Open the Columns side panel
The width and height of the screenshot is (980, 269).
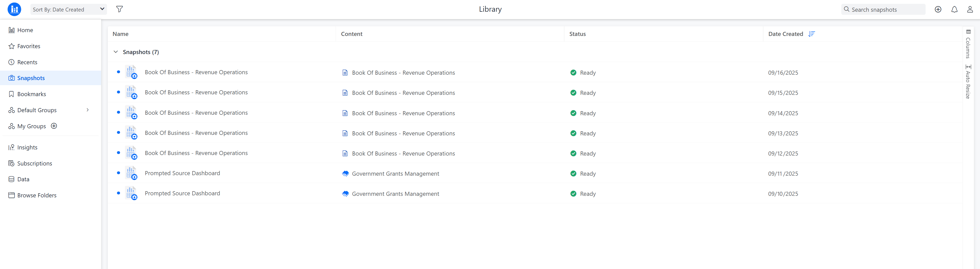click(x=968, y=44)
